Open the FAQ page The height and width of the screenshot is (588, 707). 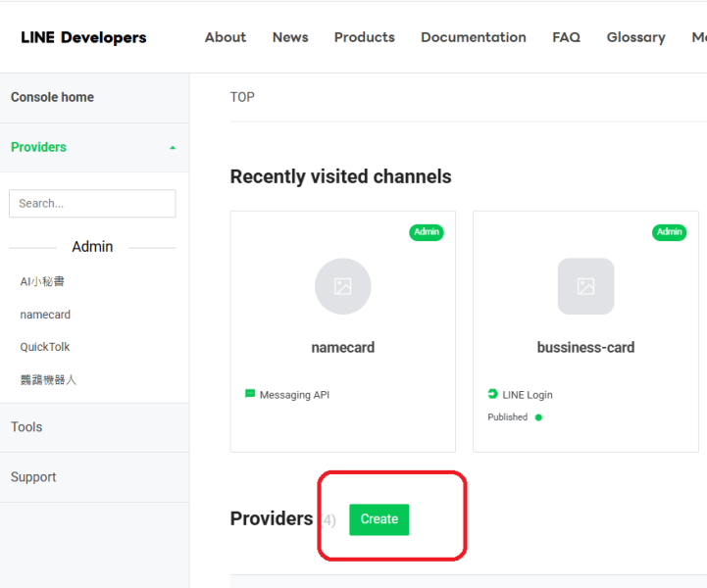[567, 37]
